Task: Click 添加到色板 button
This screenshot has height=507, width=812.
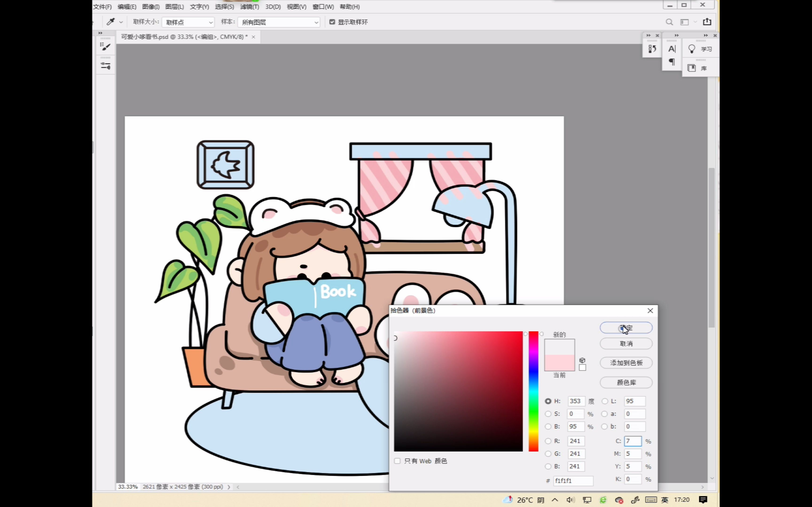Action: 626,363
